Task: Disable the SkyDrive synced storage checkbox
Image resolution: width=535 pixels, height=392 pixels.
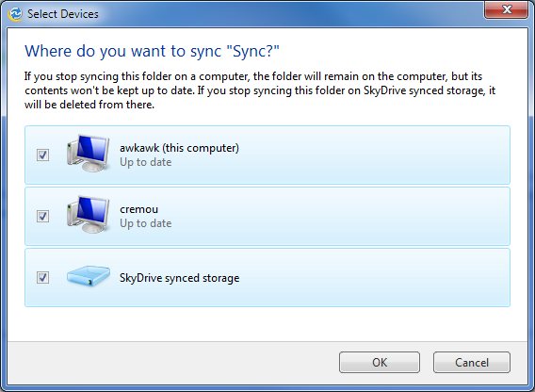Action: coord(42,277)
